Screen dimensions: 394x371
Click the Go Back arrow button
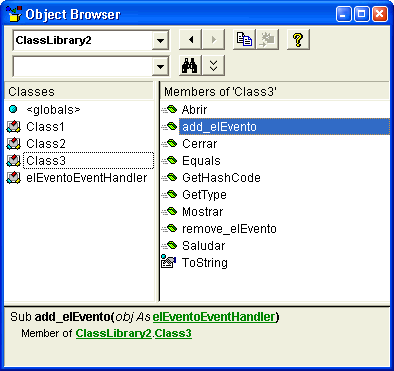[x=190, y=40]
